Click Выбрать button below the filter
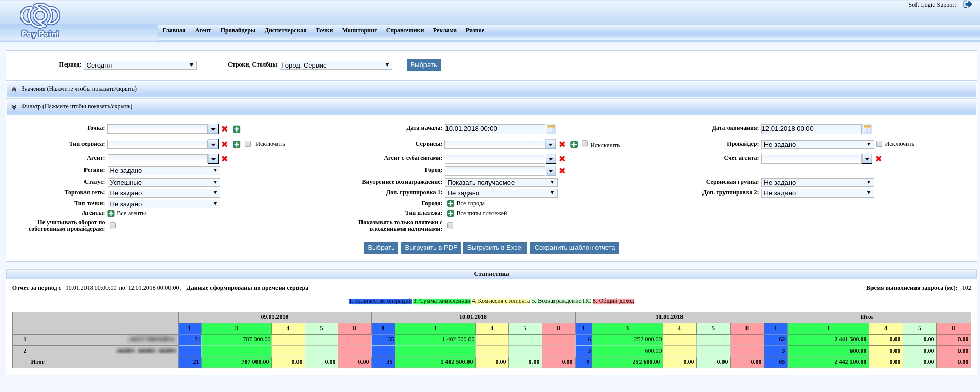The image size is (980, 392). [381, 248]
